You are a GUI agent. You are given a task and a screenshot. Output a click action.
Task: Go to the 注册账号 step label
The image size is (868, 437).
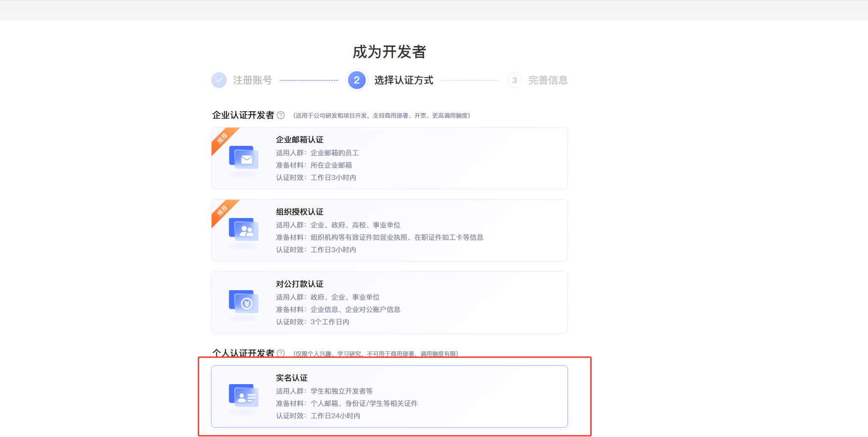252,80
